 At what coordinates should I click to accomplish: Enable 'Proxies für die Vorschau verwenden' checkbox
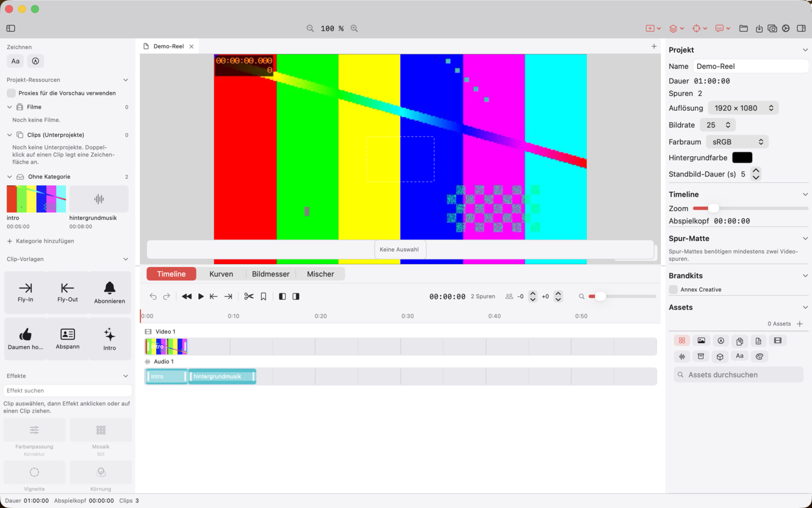click(11, 93)
